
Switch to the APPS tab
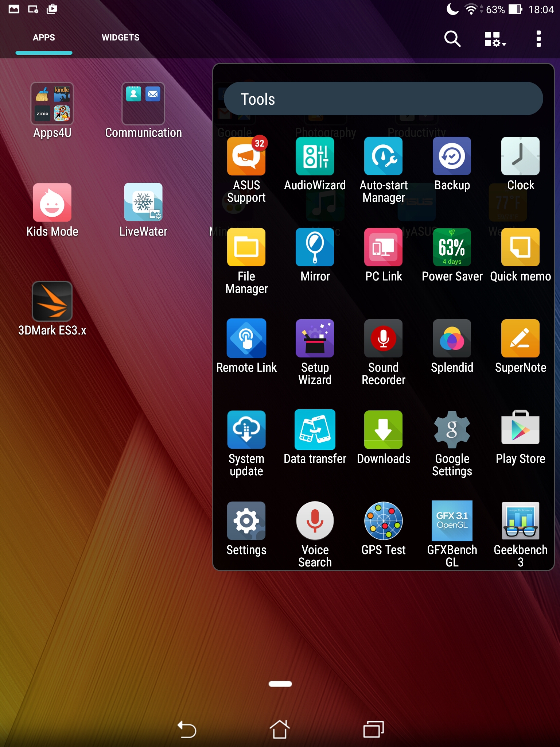[44, 38]
